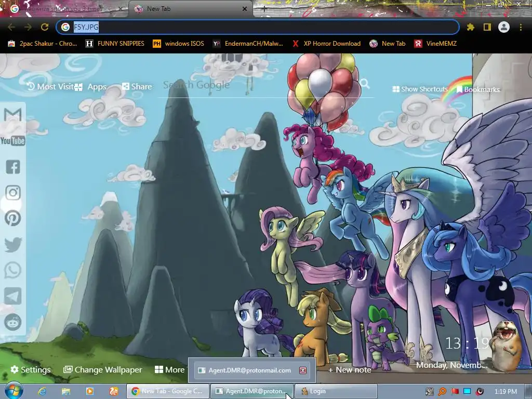Click the Share button on the page
This screenshot has width=532, height=399.
coord(137,87)
